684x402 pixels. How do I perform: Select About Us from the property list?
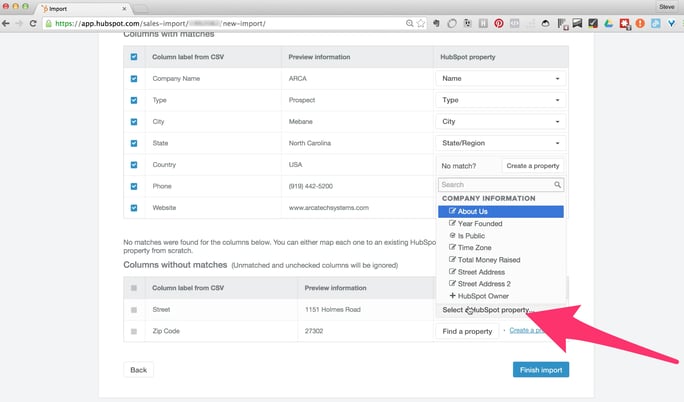(x=501, y=211)
